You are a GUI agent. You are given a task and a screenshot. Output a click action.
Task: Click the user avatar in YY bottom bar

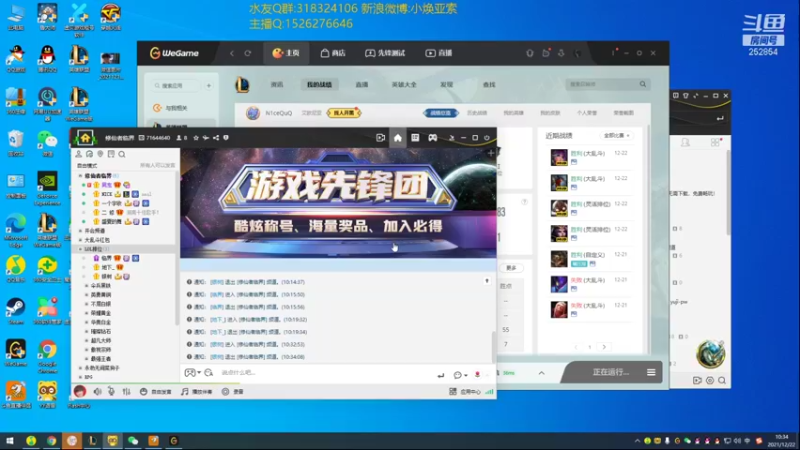[x=80, y=391]
